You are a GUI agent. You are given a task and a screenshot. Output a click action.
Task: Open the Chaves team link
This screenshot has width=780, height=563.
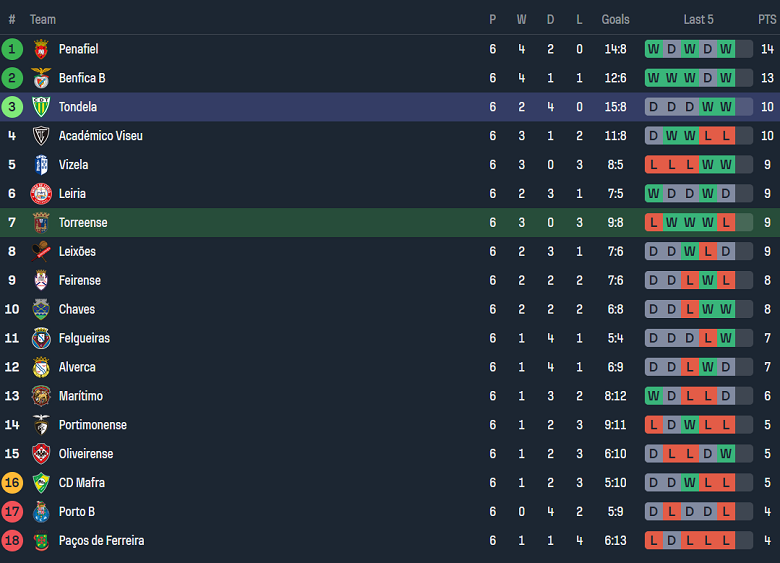click(x=77, y=310)
